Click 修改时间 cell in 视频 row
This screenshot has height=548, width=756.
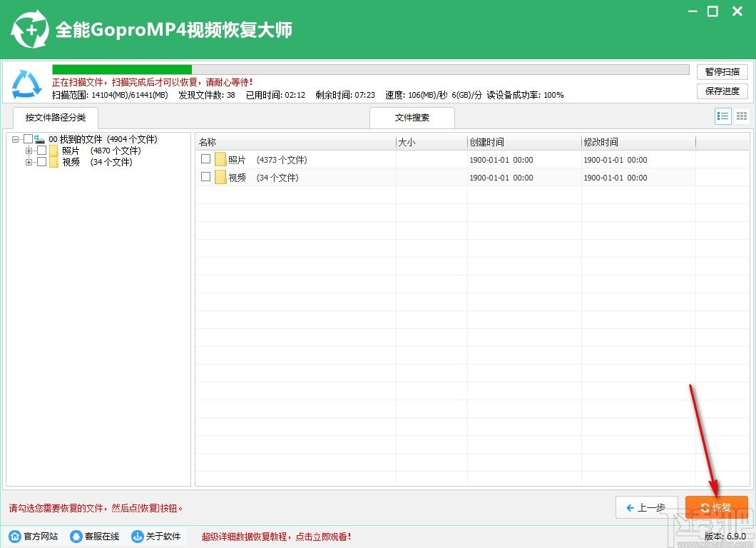tap(615, 178)
